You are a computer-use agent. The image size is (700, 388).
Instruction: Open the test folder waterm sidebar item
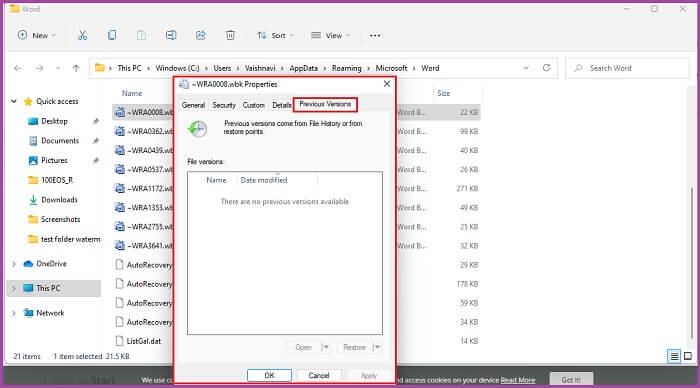pyautogui.click(x=70, y=239)
